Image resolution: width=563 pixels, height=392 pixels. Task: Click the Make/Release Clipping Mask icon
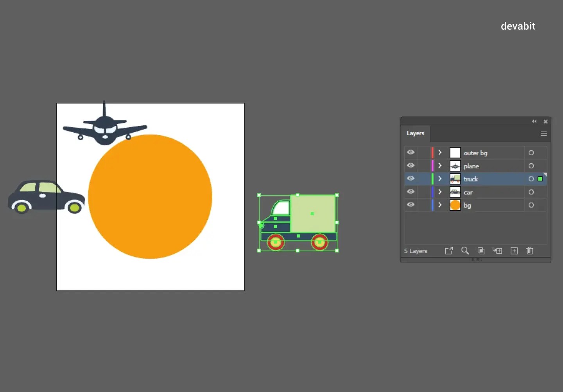click(481, 251)
